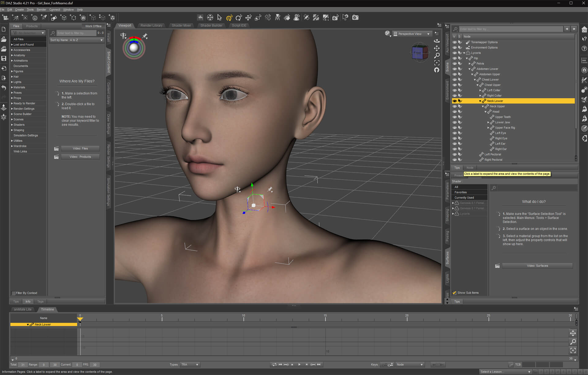The image size is (588, 375).
Task: Click the Work Offline button
Action: pos(93,26)
